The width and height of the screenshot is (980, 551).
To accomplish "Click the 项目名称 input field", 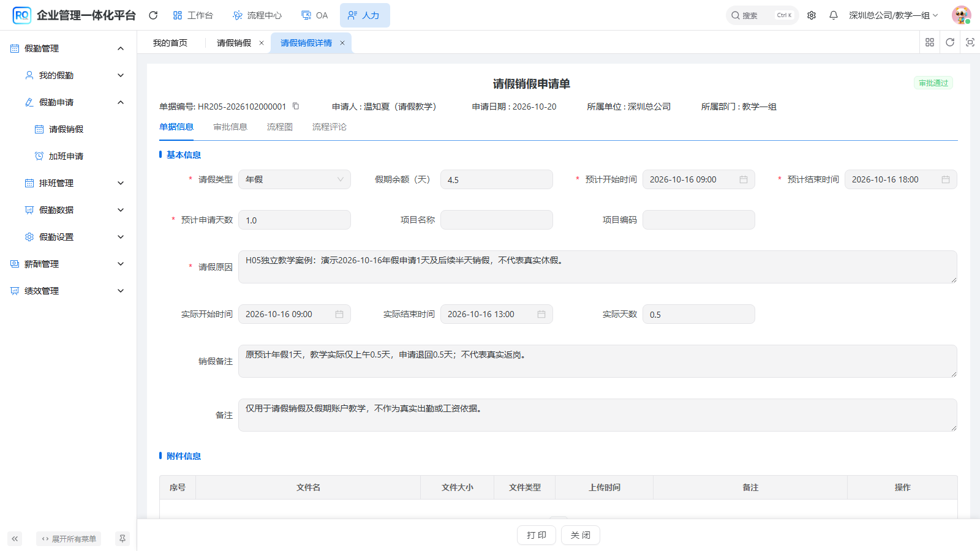I will pyautogui.click(x=497, y=220).
